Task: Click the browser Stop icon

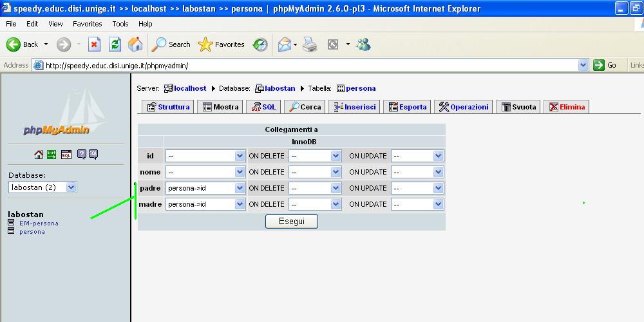Action: (x=94, y=44)
